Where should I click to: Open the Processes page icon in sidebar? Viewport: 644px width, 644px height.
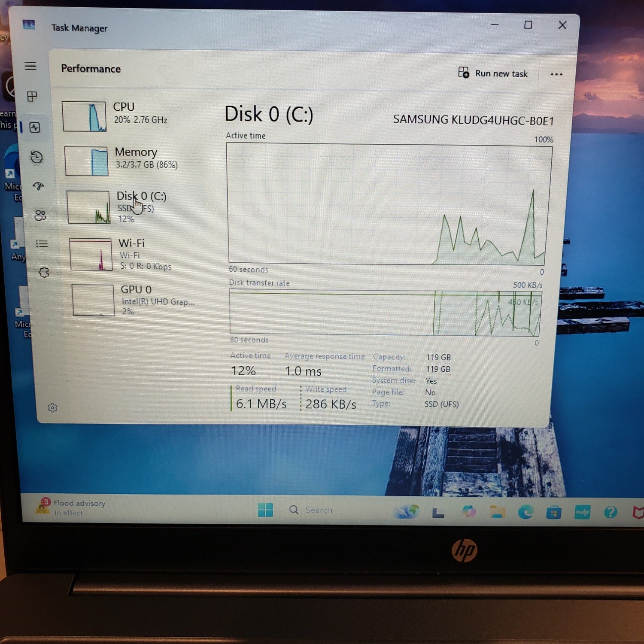(x=32, y=97)
